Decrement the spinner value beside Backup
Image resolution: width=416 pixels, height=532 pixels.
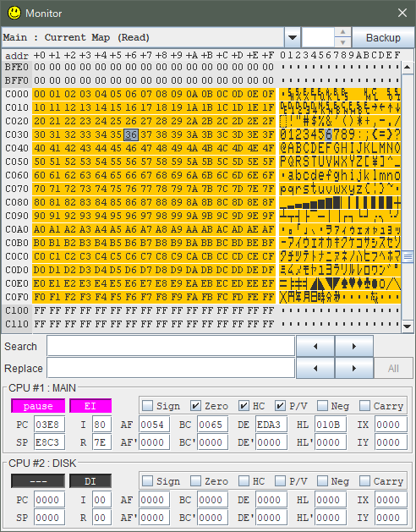pyautogui.click(x=343, y=42)
